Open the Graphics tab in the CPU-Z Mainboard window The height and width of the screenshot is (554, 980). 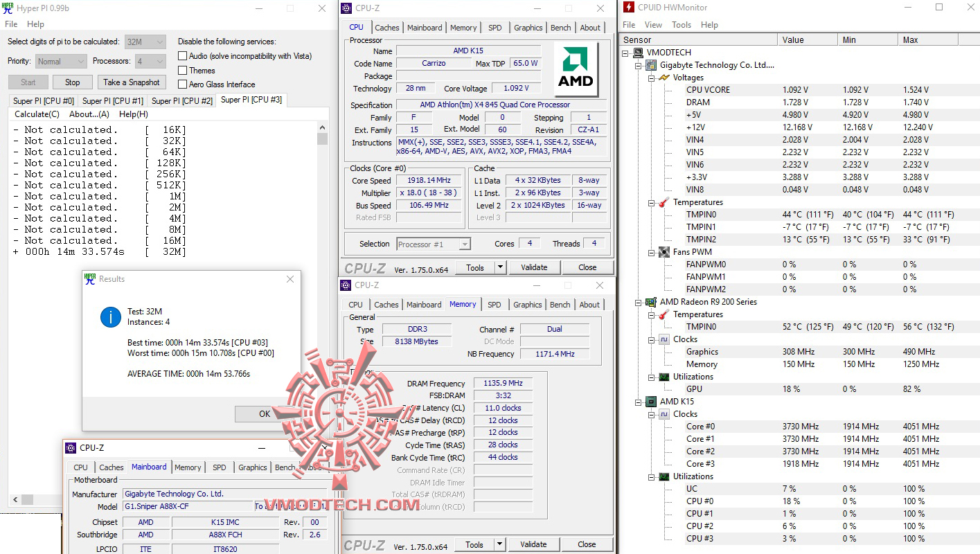(x=253, y=467)
